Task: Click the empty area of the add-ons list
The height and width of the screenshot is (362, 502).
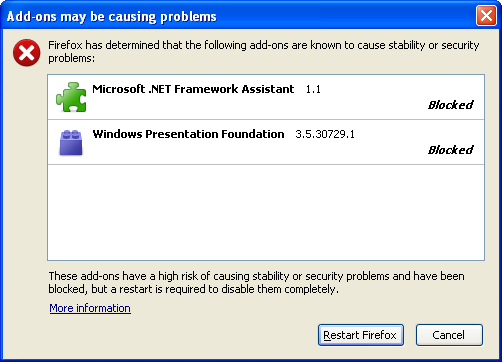Action: [266, 212]
